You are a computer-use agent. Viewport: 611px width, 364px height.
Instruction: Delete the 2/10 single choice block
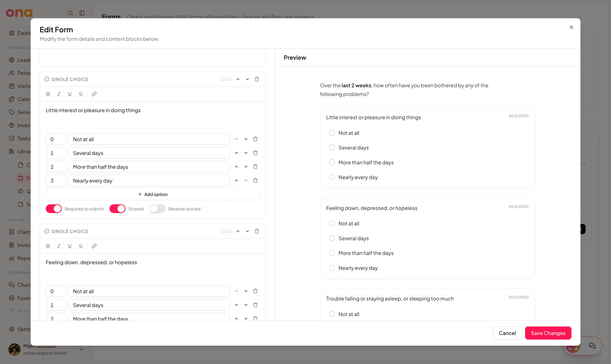(257, 79)
